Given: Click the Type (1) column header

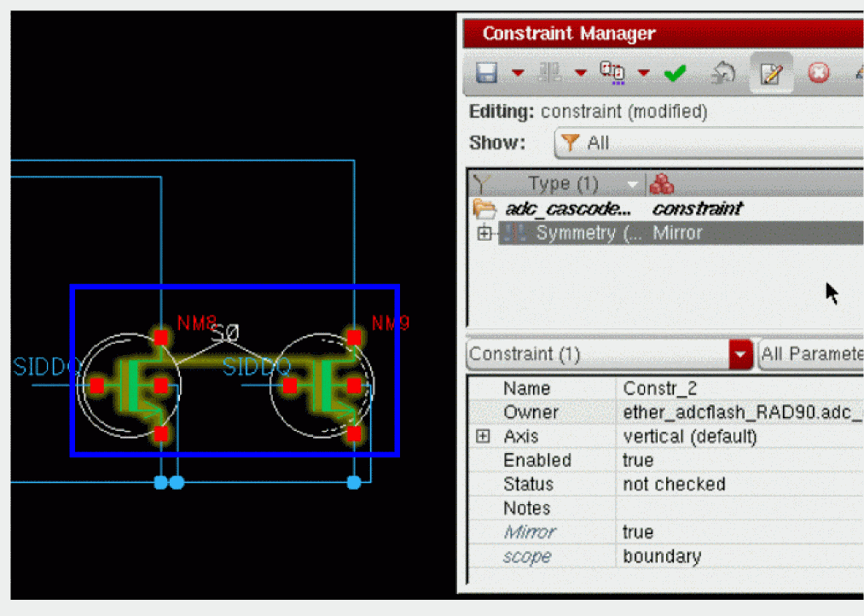Looking at the screenshot, I should point(563,184).
